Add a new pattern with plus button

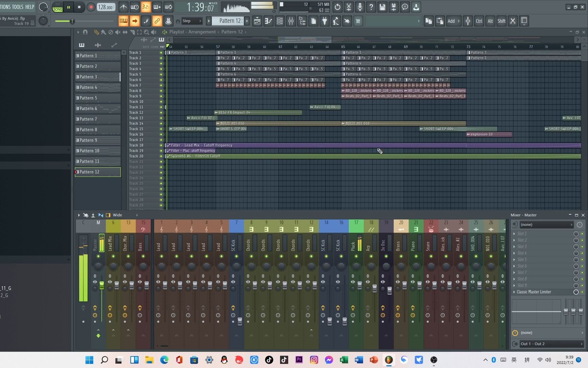pos(247,21)
